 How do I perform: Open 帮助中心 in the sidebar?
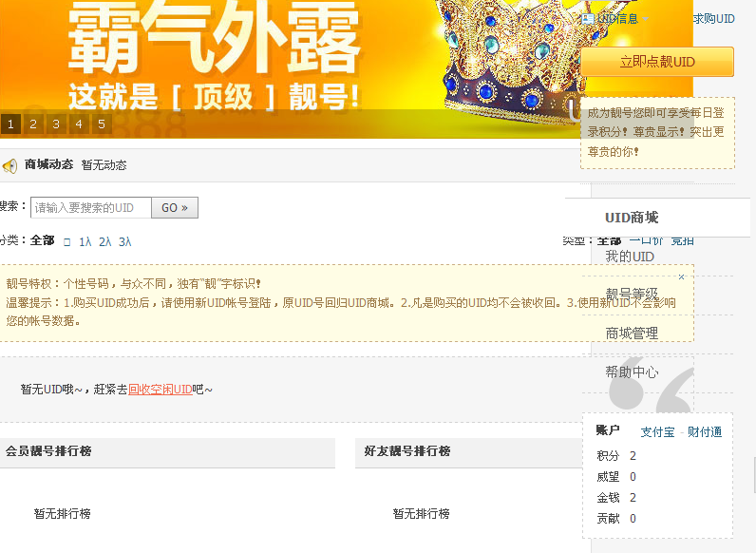click(x=632, y=372)
